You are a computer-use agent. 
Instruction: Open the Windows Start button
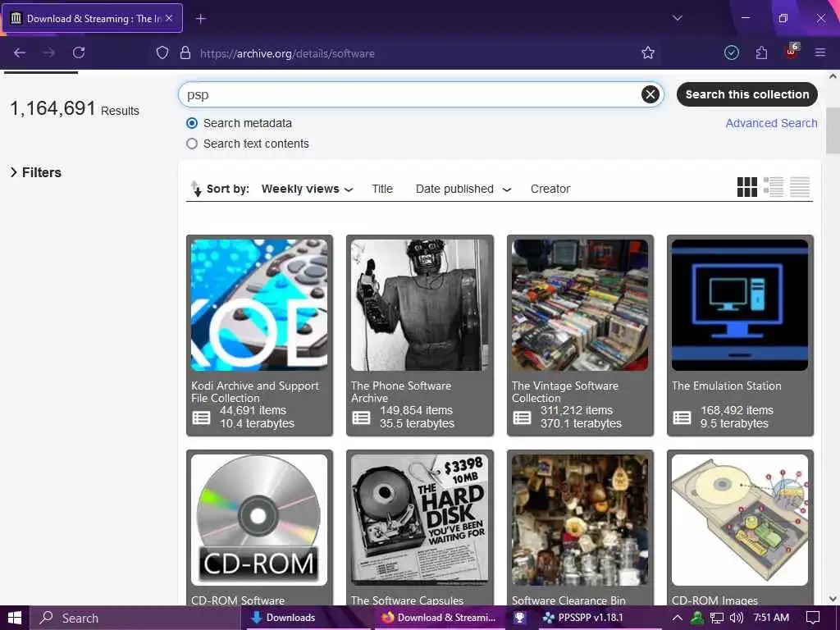[x=15, y=618]
